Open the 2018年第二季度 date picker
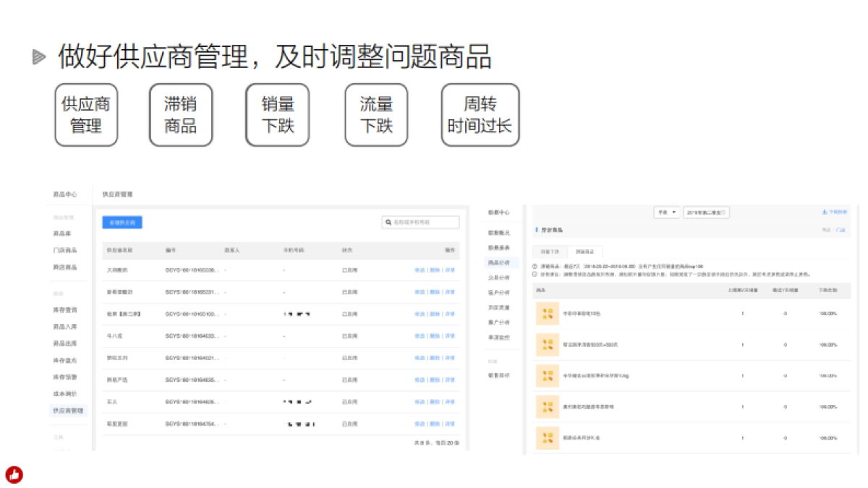 pos(705,213)
